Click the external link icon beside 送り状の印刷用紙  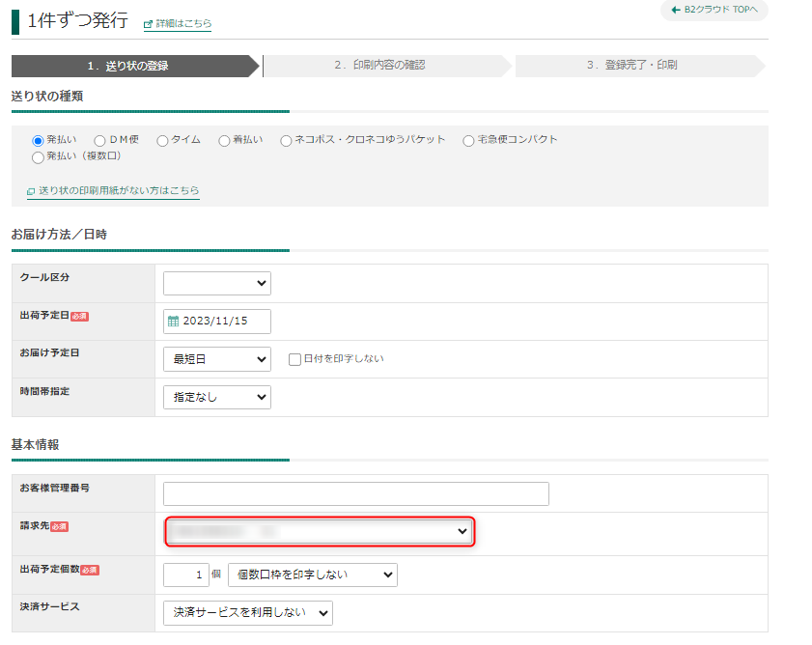pyautogui.click(x=31, y=192)
